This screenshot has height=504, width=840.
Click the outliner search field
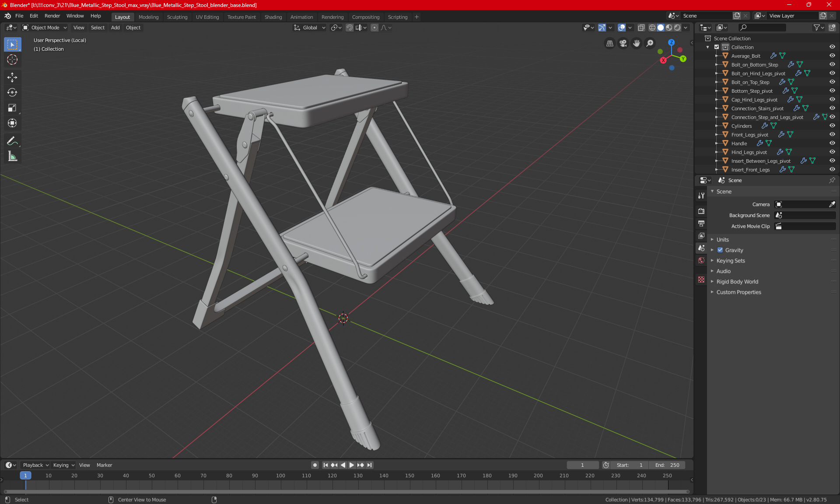(762, 28)
